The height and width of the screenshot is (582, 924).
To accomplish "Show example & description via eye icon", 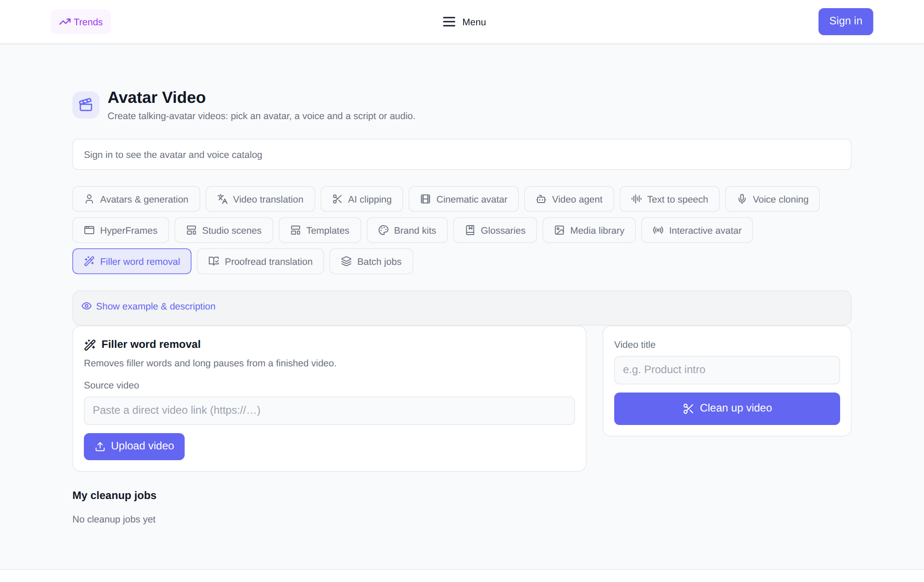I will pyautogui.click(x=87, y=306).
